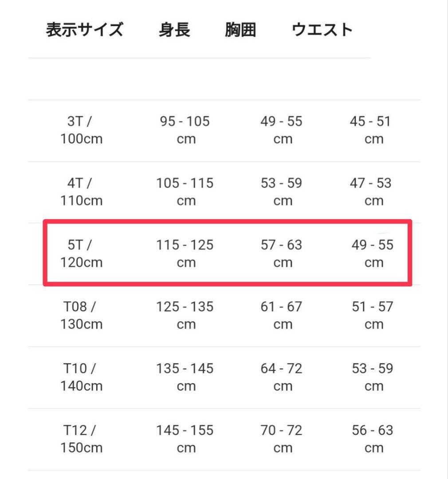
Task: Click the 身長 column header
Action: pos(174,30)
